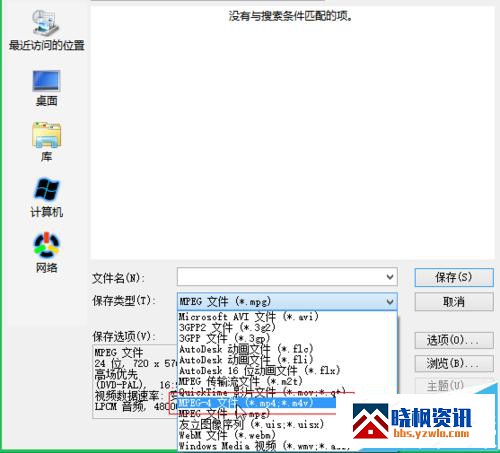Click the 取消 cancel button
The width and height of the screenshot is (500, 453).
pos(454,302)
